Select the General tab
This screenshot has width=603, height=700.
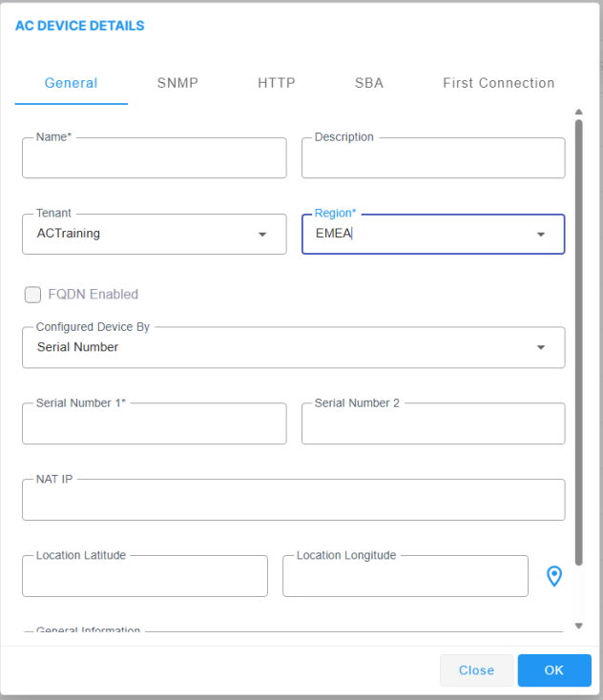(72, 83)
